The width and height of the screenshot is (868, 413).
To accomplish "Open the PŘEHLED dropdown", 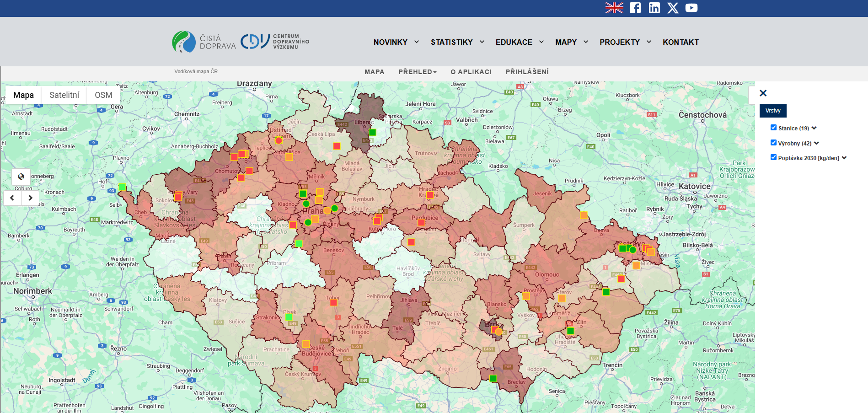I will point(417,72).
